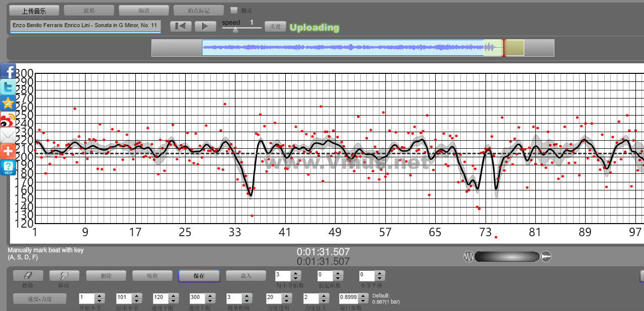This screenshot has width=644, height=311.
Task: Click the envelope email share icon
Action: point(8,136)
